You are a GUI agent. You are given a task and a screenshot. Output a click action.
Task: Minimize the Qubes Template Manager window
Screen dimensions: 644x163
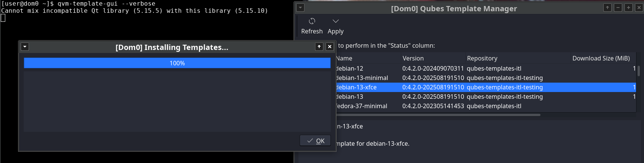[x=618, y=8]
